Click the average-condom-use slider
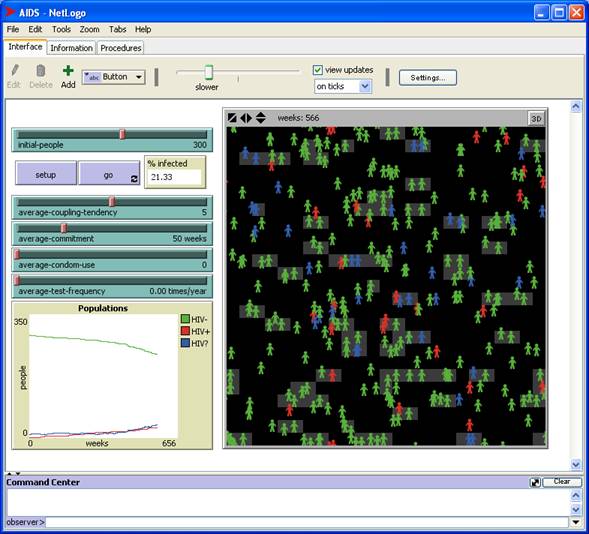The width and height of the screenshot is (589, 534). click(112, 260)
